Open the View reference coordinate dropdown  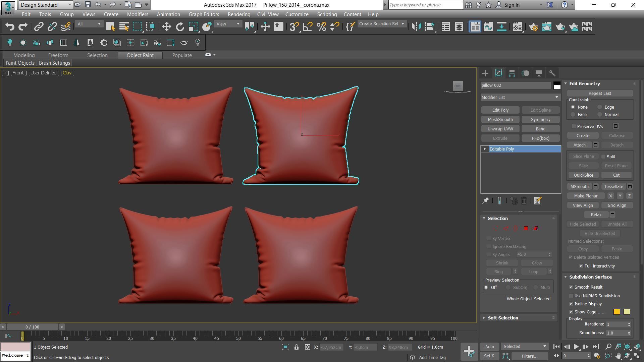coord(228,24)
